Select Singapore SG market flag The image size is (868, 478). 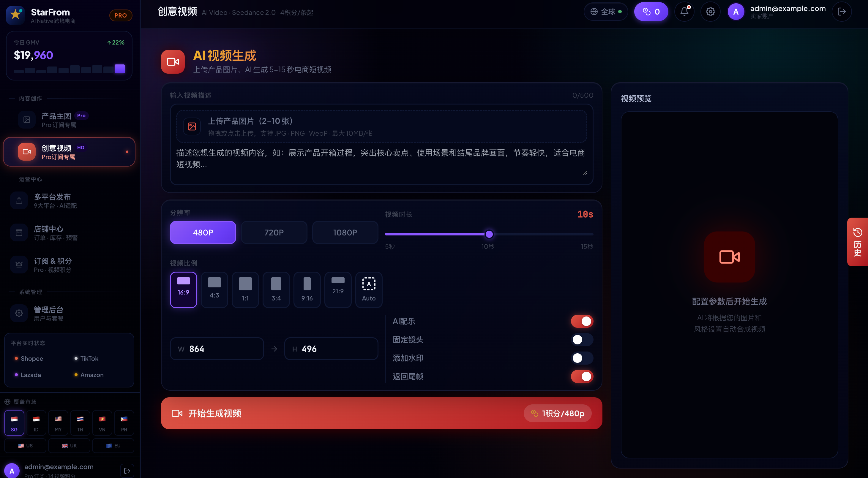point(14,423)
